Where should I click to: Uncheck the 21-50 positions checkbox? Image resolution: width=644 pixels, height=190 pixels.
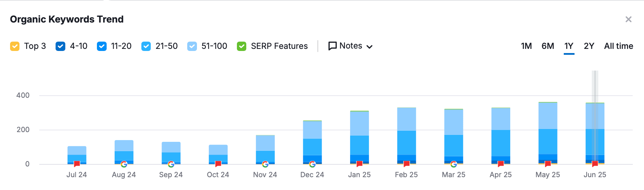(146, 46)
